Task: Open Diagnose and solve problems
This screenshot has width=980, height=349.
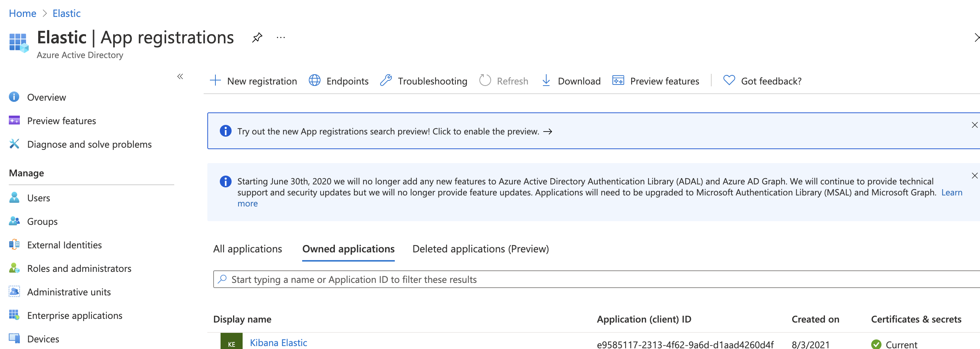Action: (x=89, y=144)
